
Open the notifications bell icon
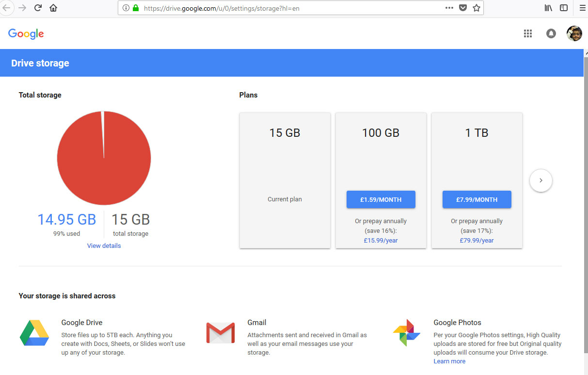[x=551, y=33]
